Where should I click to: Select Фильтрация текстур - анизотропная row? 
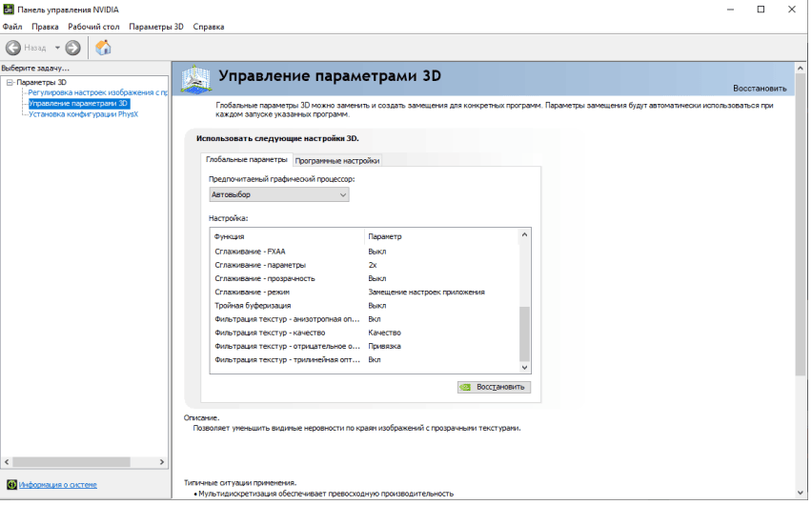366,320
